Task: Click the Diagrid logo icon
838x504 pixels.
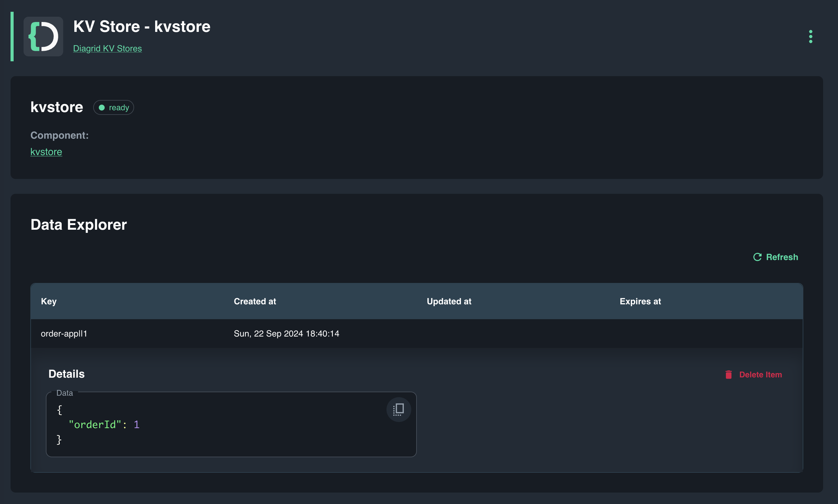Action: pyautogui.click(x=43, y=37)
